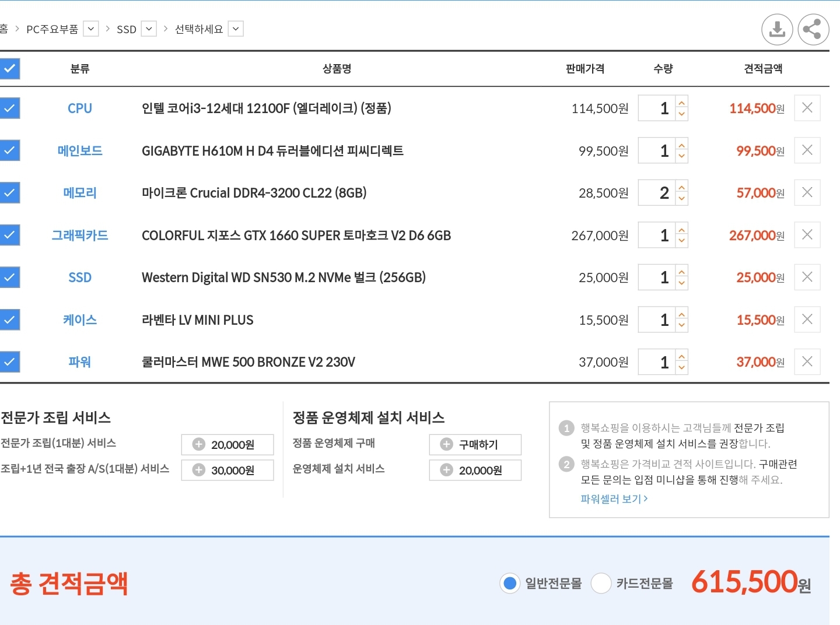Uncheck the 메인보드 row checkbox
The image size is (840, 625).
[9, 150]
